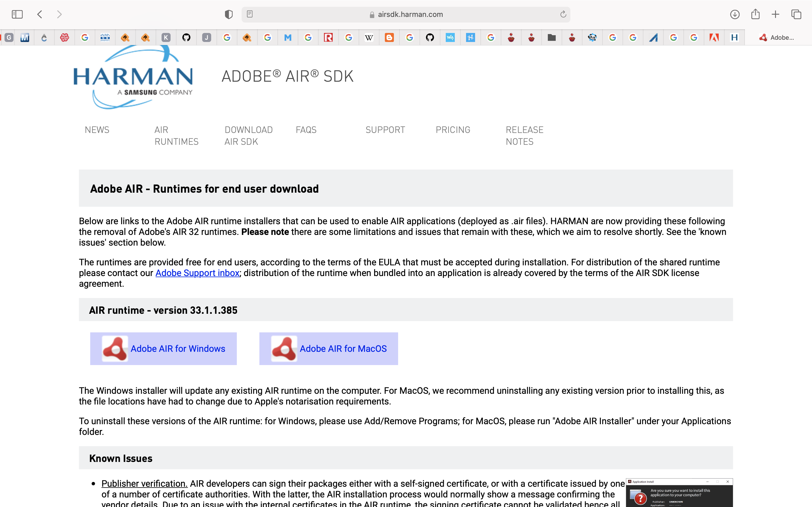This screenshot has width=812, height=507.
Task: Open the red R pinned tab
Action: point(328,37)
